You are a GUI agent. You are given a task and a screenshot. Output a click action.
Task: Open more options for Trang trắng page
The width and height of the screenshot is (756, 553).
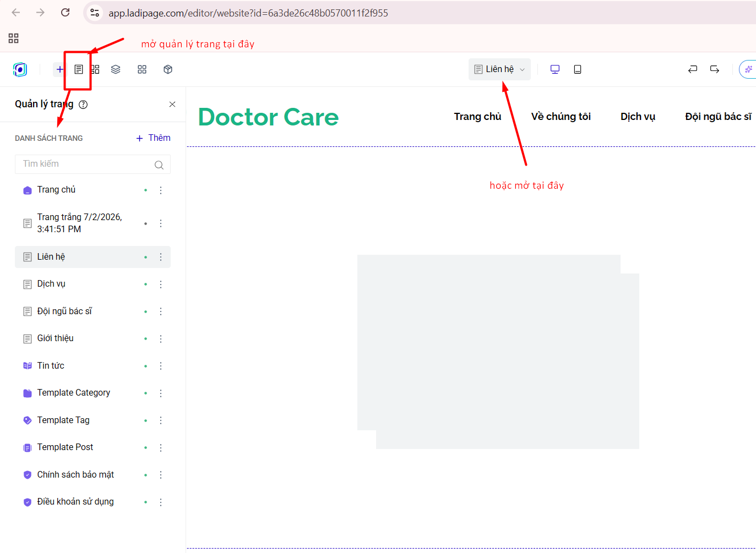pyautogui.click(x=161, y=223)
